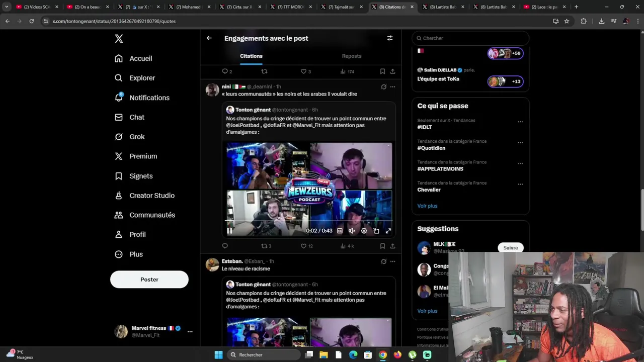Viewport: 644px width, 362px height.
Task: Bookmark the top post
Action: point(382,71)
